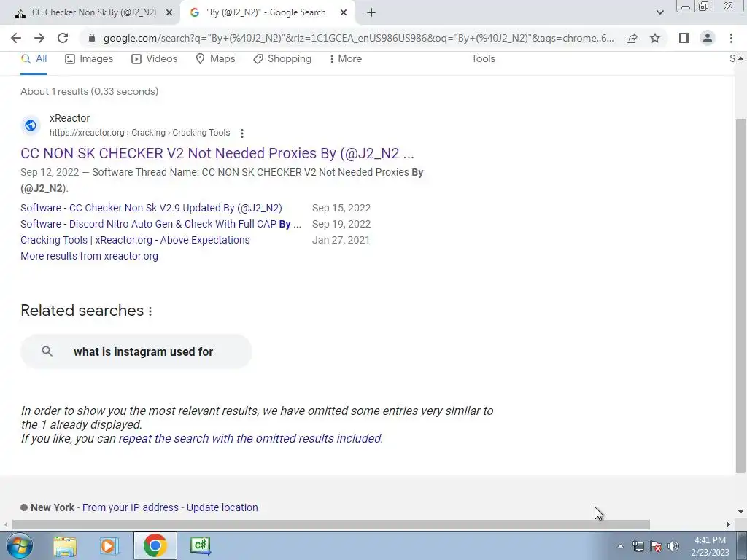Open the search Tools options
747x560 pixels.
[483, 59]
